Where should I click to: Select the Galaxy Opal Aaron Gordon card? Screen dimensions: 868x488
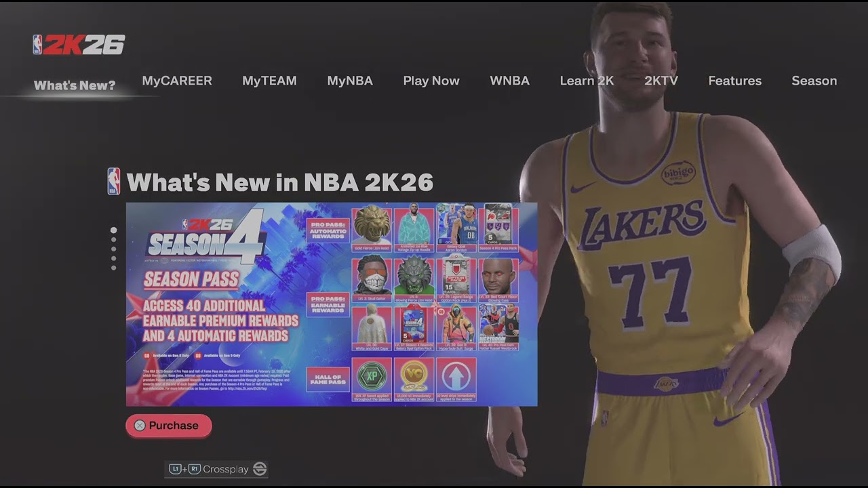pos(456,228)
